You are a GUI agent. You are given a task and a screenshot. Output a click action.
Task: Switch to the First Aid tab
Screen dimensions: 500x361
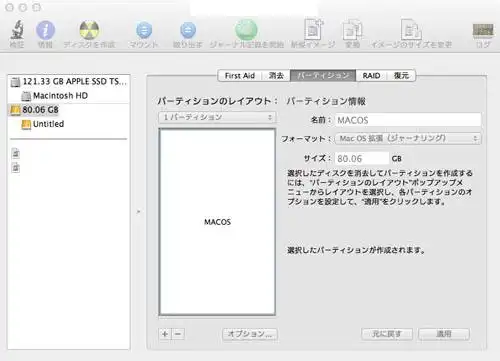point(240,76)
